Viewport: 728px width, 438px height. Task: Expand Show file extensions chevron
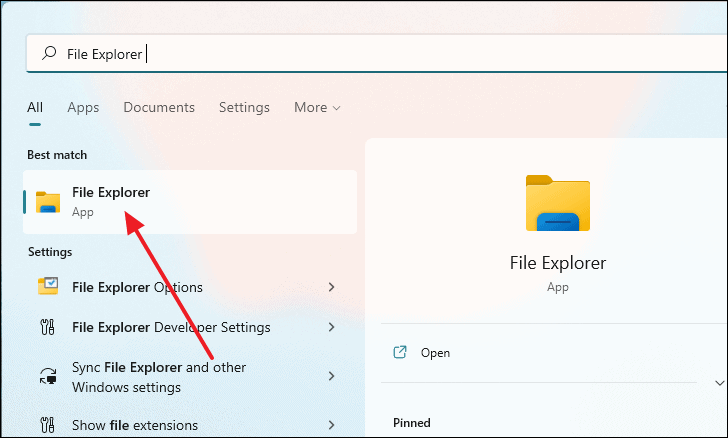[332, 425]
